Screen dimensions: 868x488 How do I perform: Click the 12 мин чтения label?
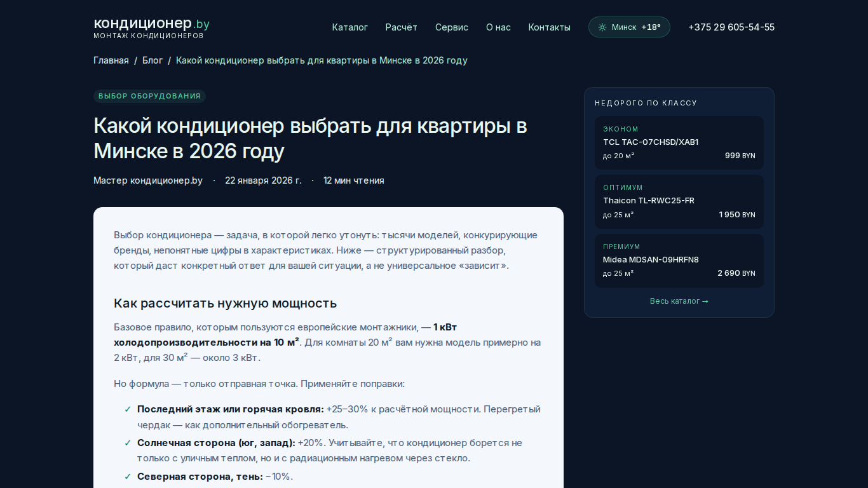tap(354, 180)
